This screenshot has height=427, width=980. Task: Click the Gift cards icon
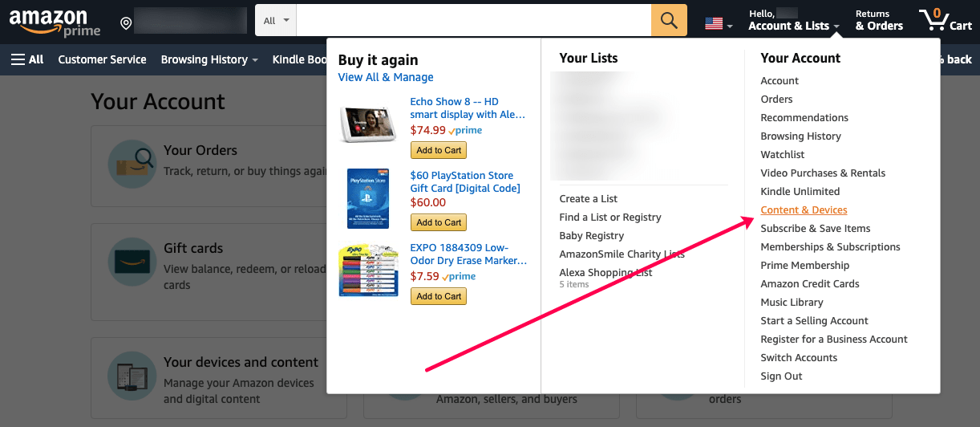pos(132,261)
